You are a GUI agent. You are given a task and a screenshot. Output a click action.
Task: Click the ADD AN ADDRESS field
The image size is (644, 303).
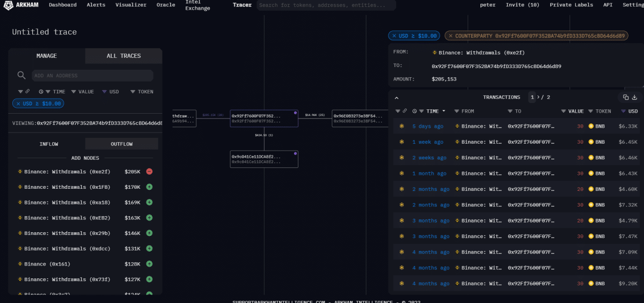(x=92, y=76)
